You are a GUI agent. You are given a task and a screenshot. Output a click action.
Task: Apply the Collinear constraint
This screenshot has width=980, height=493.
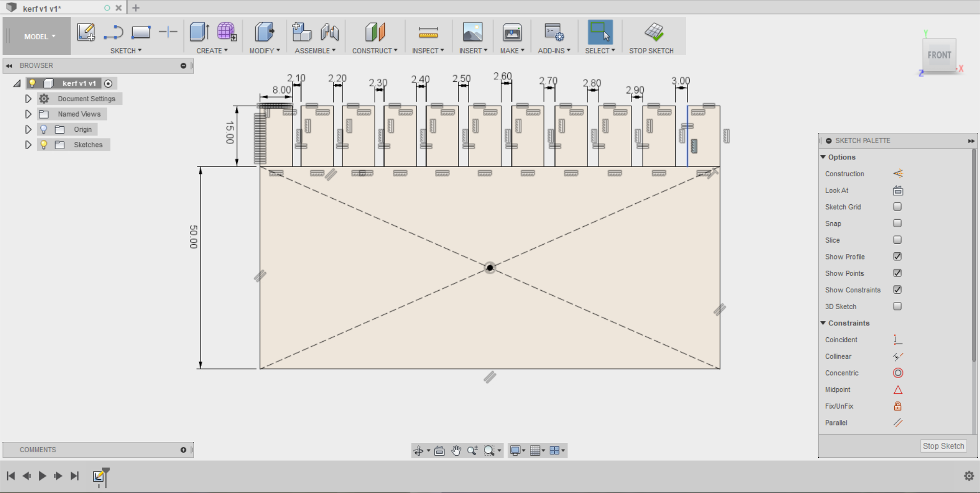click(x=898, y=357)
